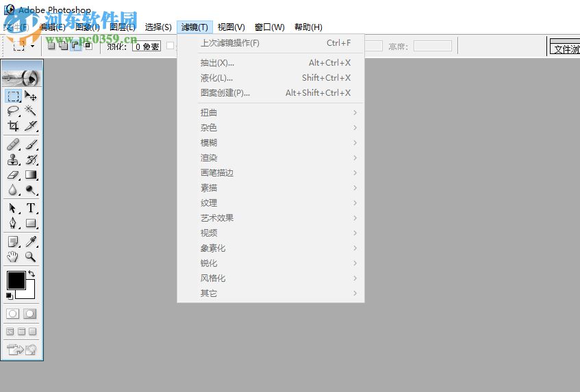
Task: Expand the 纹理 filter submenu
Action: 270,202
